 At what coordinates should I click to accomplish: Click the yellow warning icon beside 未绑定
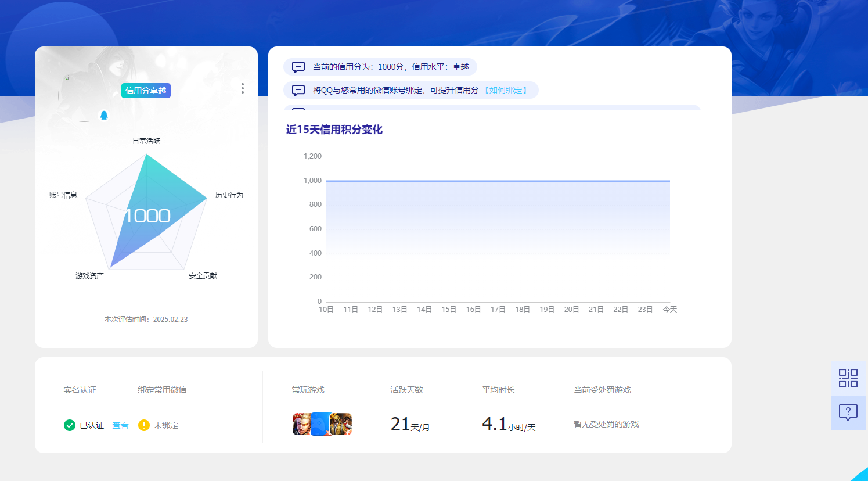pos(144,425)
